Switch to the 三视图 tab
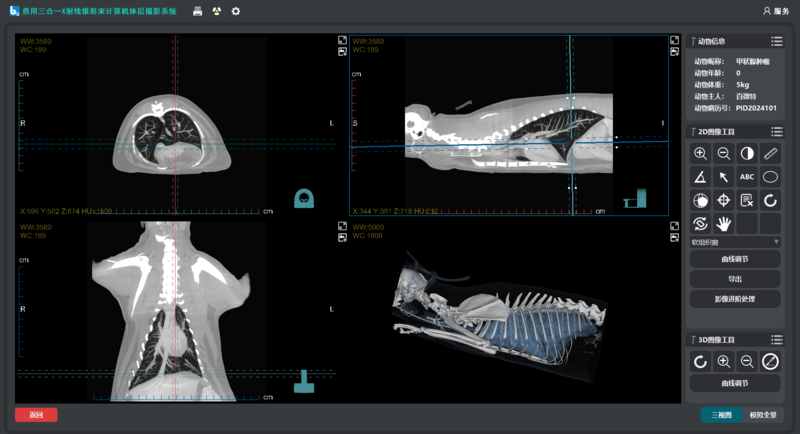This screenshot has height=434, width=800. pos(721,415)
